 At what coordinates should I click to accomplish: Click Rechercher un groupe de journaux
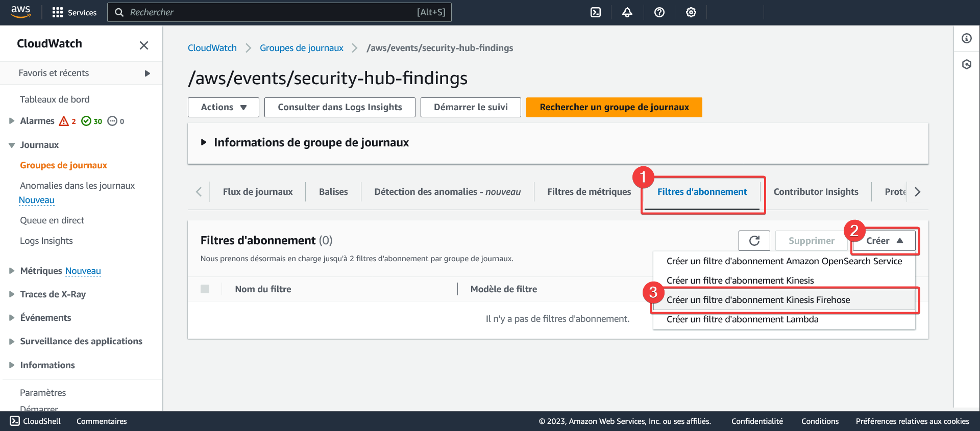pos(614,107)
